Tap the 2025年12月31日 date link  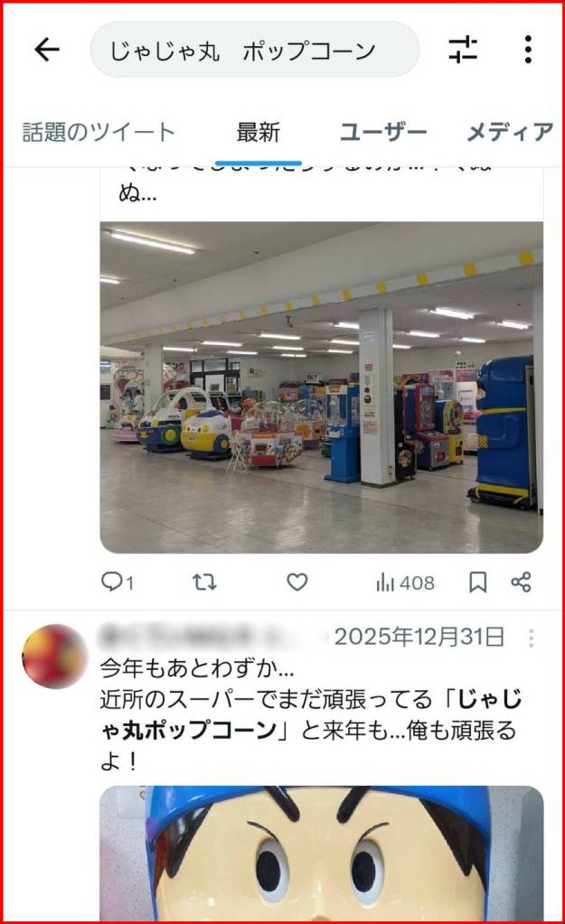click(419, 637)
